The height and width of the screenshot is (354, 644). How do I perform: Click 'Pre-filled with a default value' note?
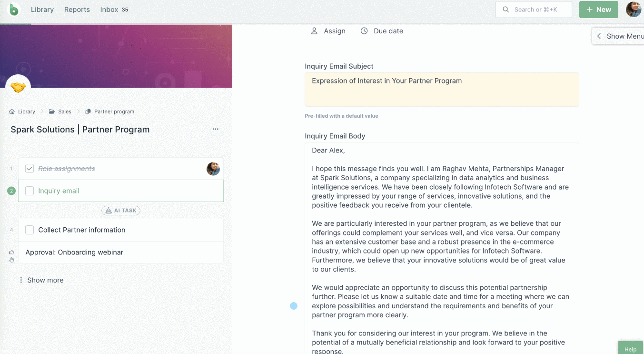[341, 116]
